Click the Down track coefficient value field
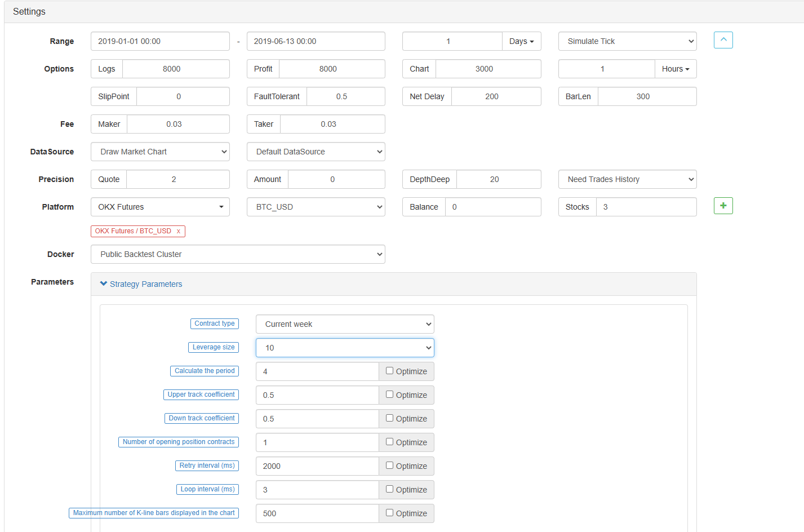Viewport: 804px width, 532px height. (317, 419)
